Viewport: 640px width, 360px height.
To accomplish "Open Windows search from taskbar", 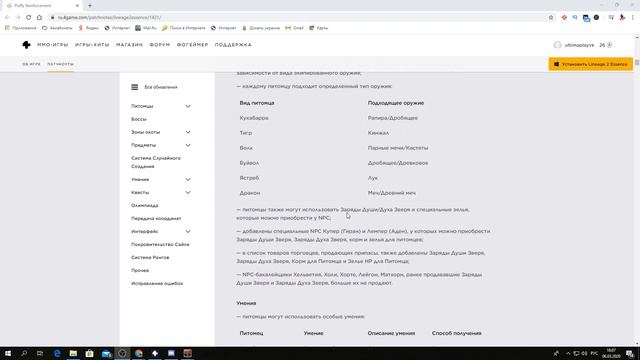I will point(24,353).
